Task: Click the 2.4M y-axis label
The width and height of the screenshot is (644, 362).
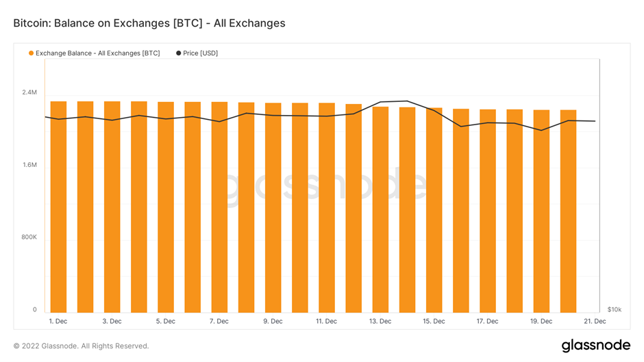Action: (x=29, y=92)
